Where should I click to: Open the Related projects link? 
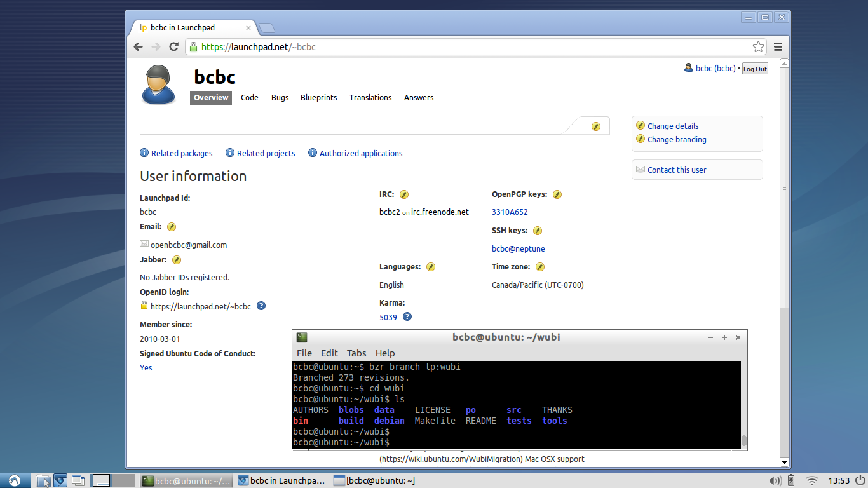tap(266, 153)
